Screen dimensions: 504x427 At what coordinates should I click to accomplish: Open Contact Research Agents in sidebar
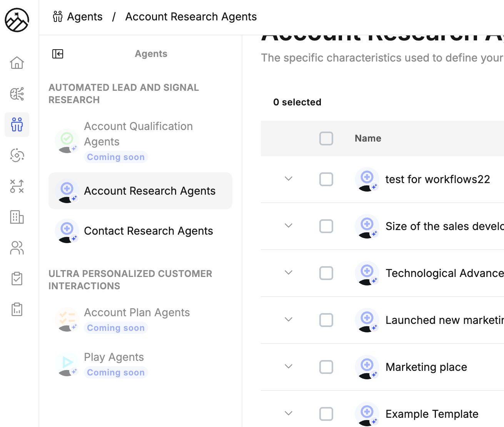point(148,231)
